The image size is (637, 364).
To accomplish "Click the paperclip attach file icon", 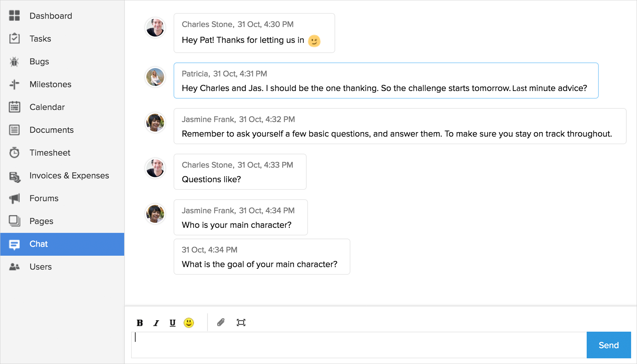I will (x=221, y=323).
